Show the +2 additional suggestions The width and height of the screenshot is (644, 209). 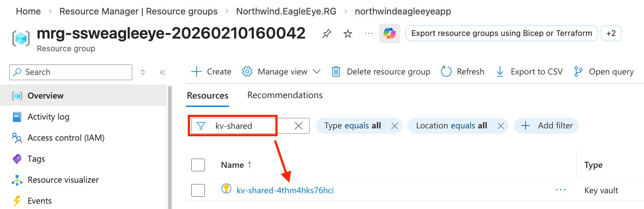[x=611, y=33]
